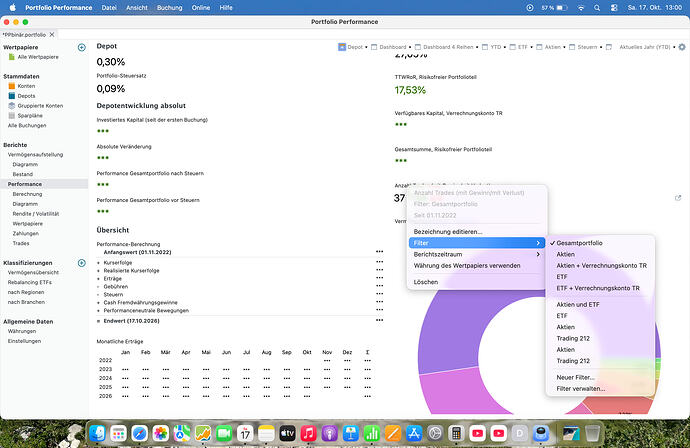The height and width of the screenshot is (448, 690).
Task: Click the orange Konten icon in sidebar
Action: (x=12, y=86)
